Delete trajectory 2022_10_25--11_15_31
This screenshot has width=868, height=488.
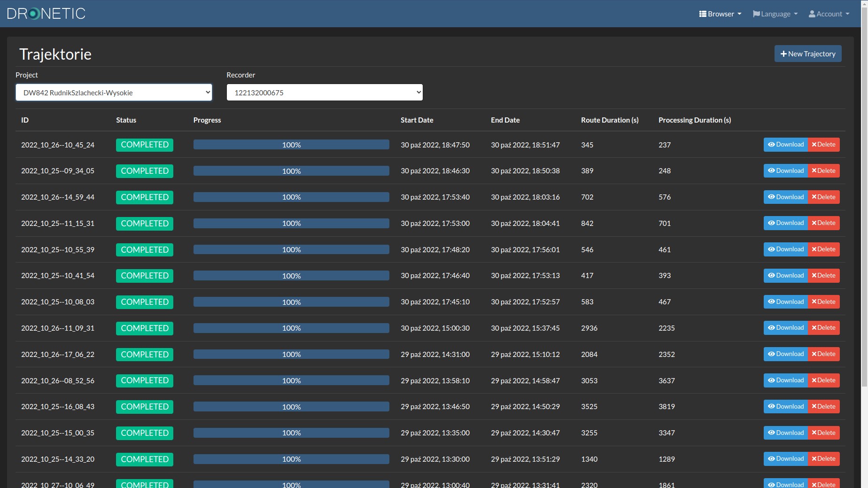click(x=824, y=223)
